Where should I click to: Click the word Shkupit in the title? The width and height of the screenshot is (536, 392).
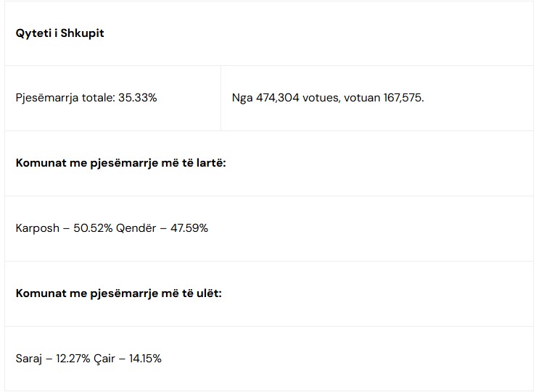[83, 33]
